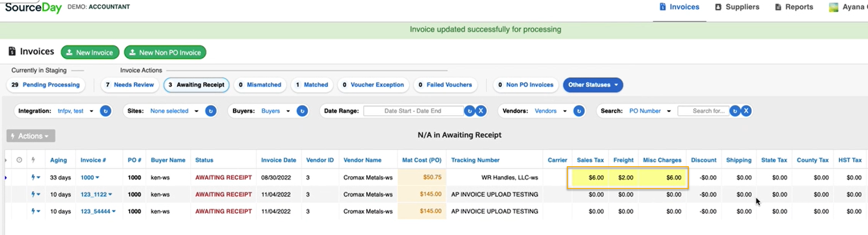Select Non PO Invoices tab
This screenshot has width=868, height=235.
tap(526, 85)
